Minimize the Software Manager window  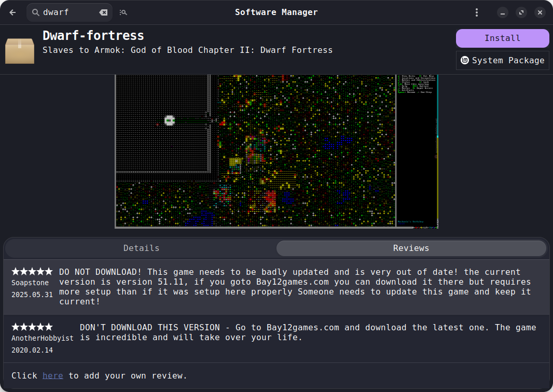tap(503, 12)
